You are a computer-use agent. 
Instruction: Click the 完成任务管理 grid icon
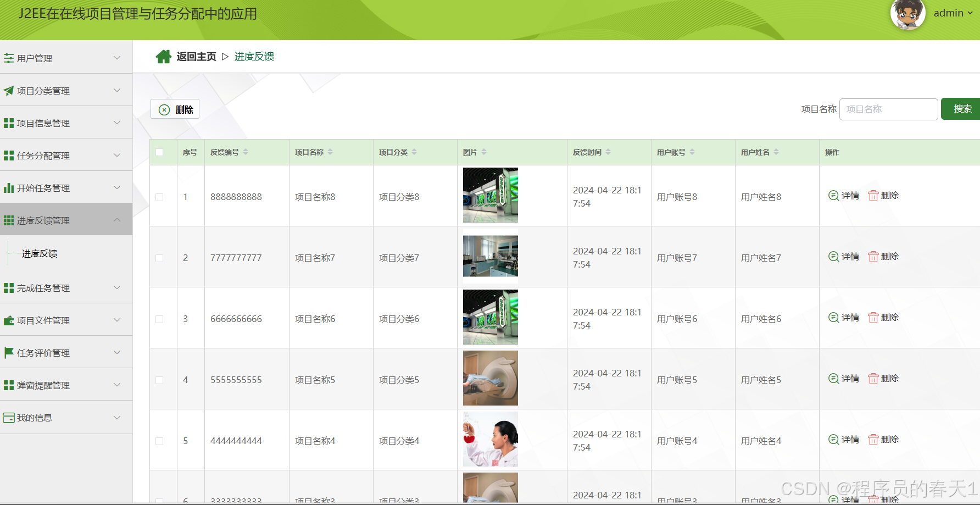click(9, 288)
